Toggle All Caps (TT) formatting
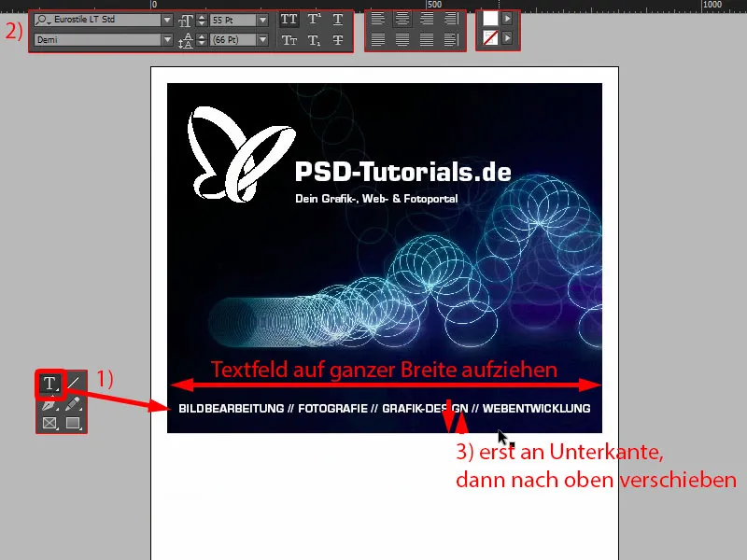 [289, 20]
